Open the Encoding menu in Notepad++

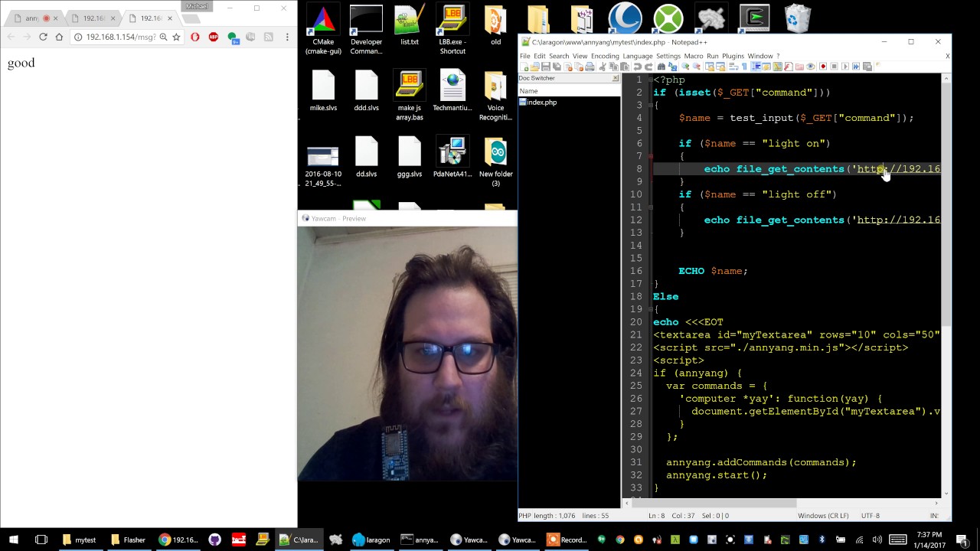605,56
